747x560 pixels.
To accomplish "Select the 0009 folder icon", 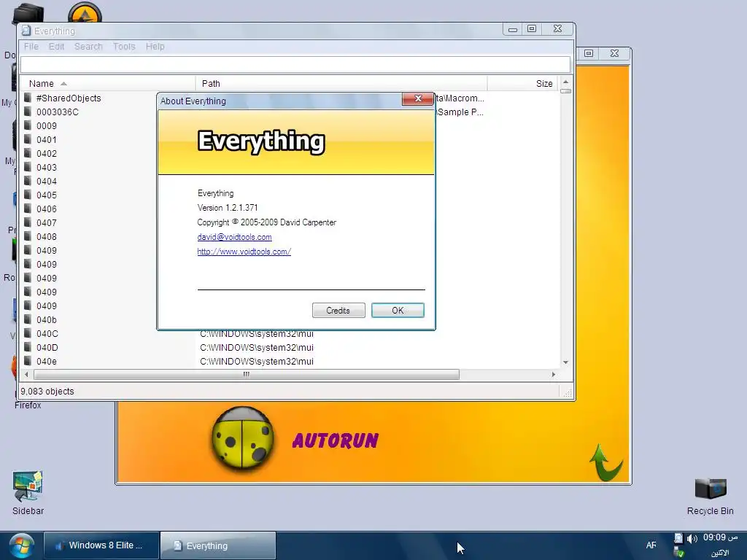I will (x=28, y=125).
